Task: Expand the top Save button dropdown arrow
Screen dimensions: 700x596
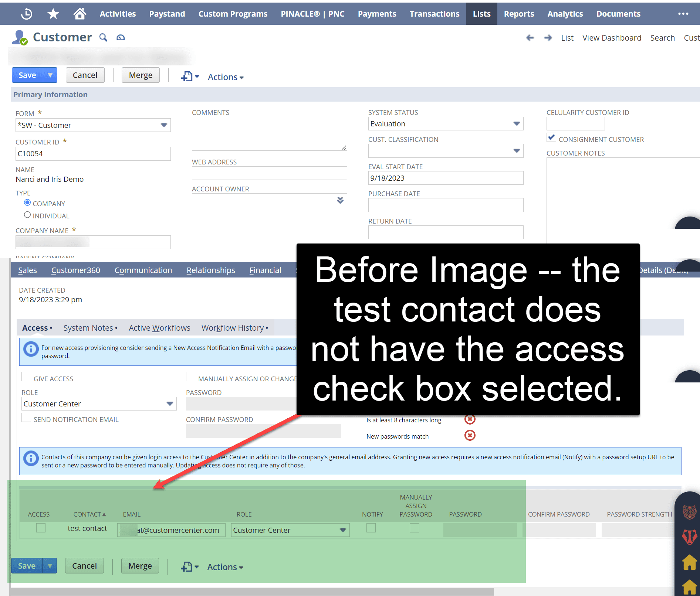Action: [50, 75]
